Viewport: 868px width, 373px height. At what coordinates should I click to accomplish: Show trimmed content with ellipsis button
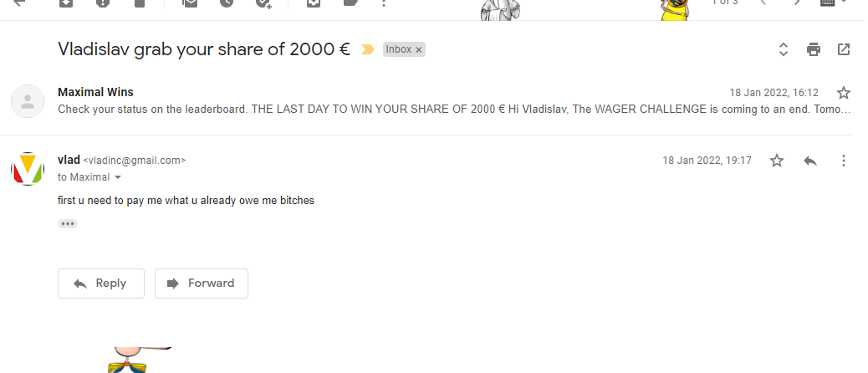[x=68, y=223]
